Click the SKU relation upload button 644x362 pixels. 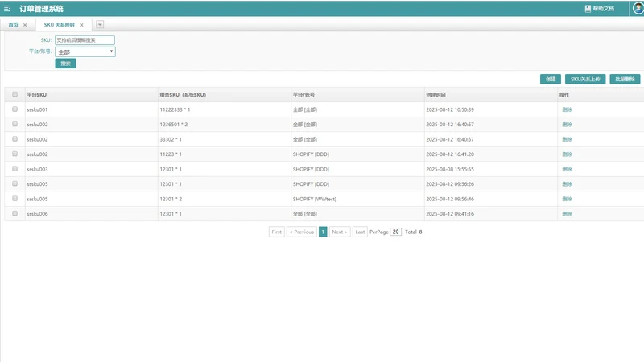click(x=585, y=79)
